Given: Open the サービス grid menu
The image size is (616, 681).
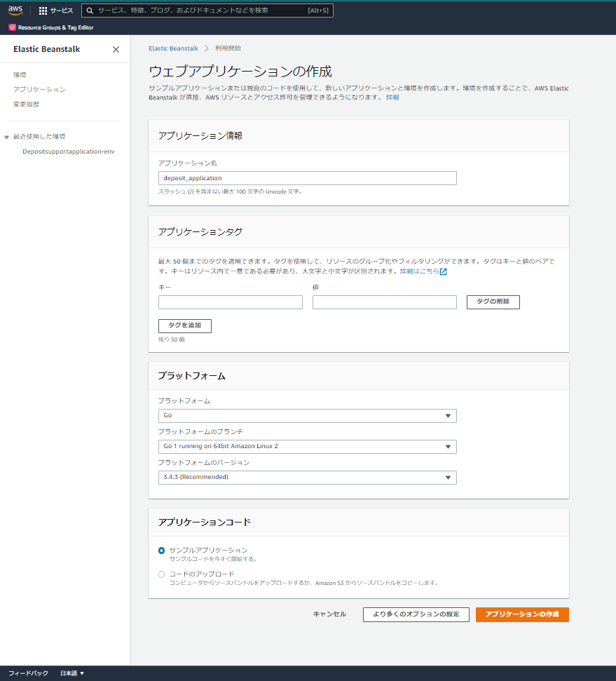Looking at the screenshot, I should (x=43, y=11).
